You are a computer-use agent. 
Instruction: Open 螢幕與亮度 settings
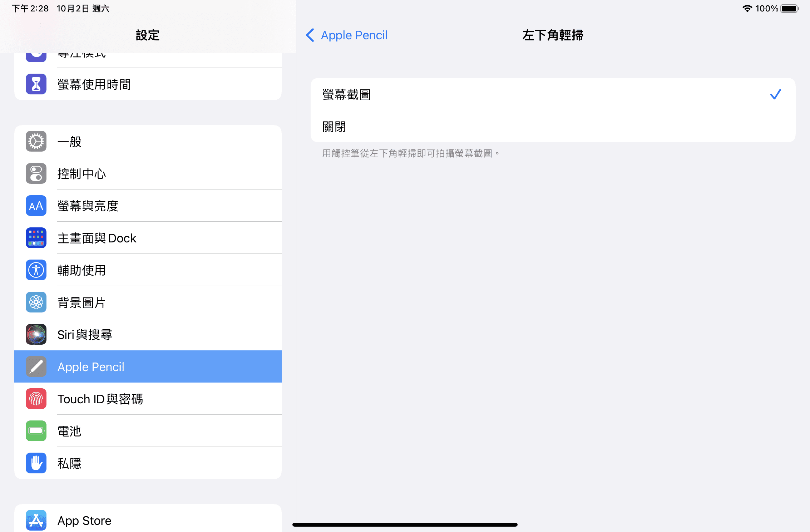coord(148,206)
